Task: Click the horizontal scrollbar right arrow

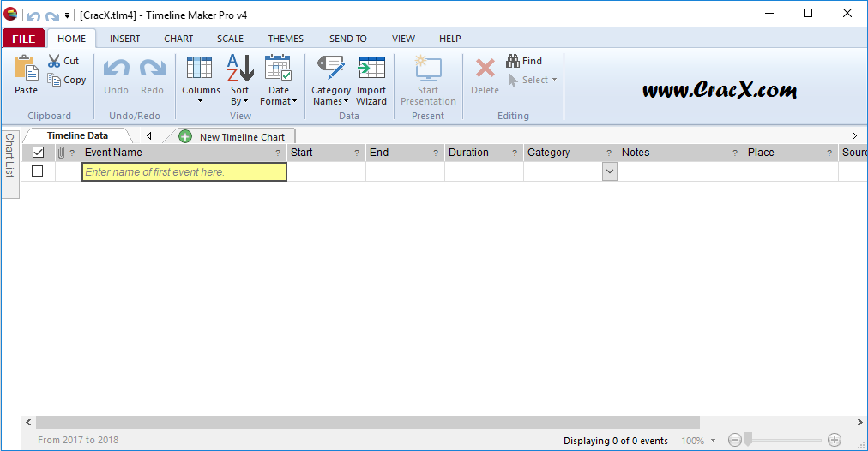Action: coord(860,422)
